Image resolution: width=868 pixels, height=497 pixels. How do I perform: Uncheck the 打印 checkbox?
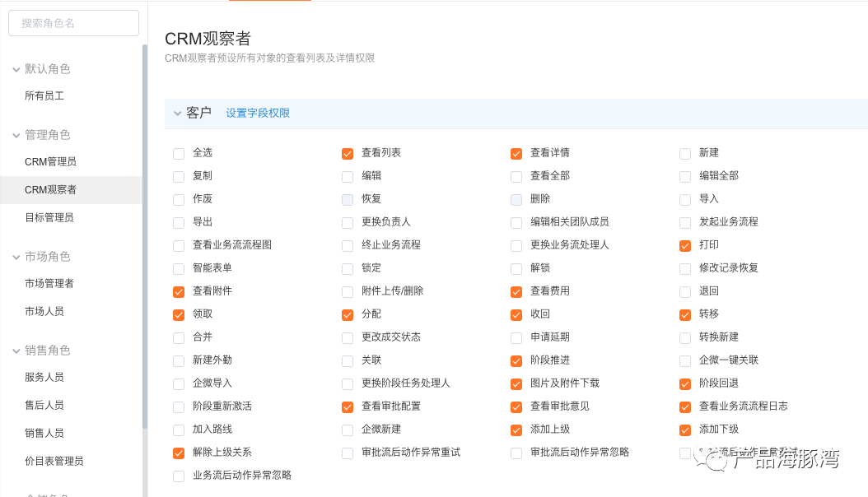[x=685, y=246]
